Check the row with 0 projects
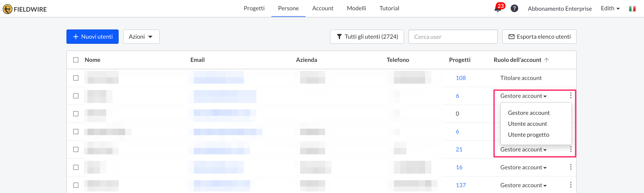Image resolution: width=644 pixels, height=193 pixels. tap(76, 114)
